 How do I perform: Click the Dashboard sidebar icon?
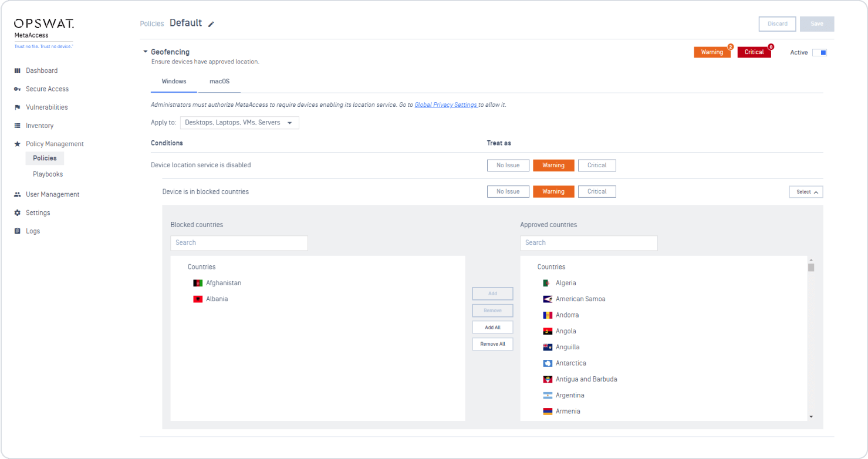18,70
